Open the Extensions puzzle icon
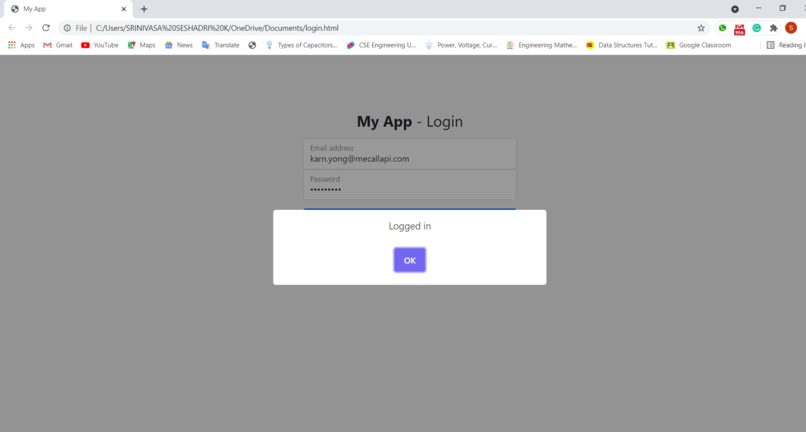 (774, 28)
